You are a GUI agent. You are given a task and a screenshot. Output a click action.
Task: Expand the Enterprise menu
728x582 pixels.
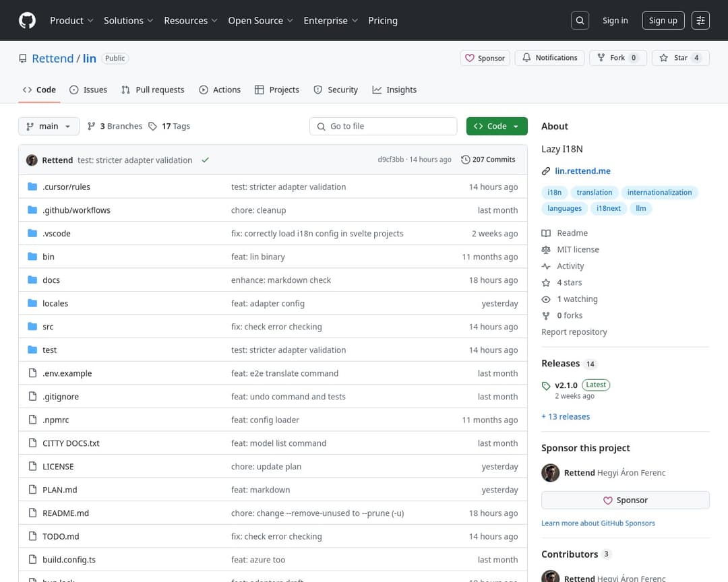pos(330,20)
